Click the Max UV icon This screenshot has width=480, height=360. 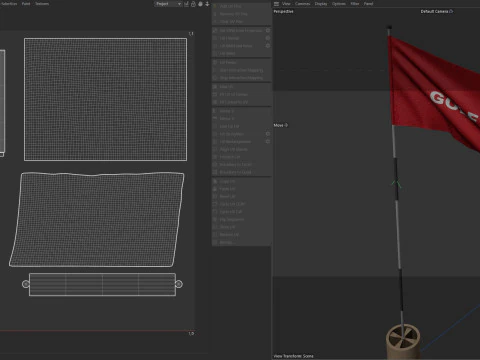point(215,87)
